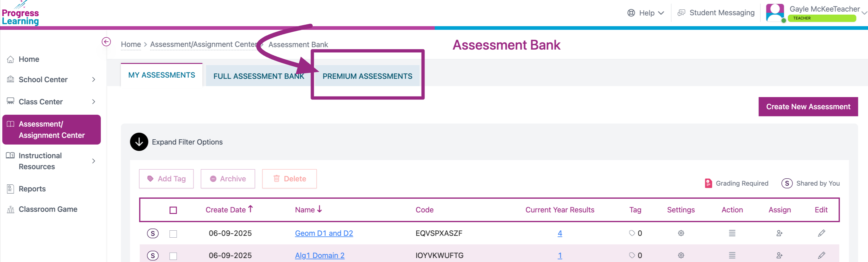Collapse the sidebar with the back arrow icon
Viewport: 868px width, 262px height.
[106, 42]
